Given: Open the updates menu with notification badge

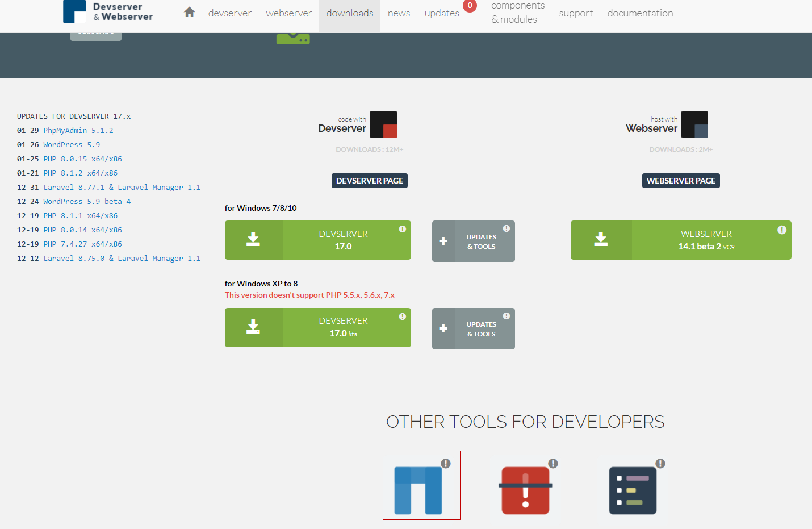Looking at the screenshot, I should coord(442,13).
